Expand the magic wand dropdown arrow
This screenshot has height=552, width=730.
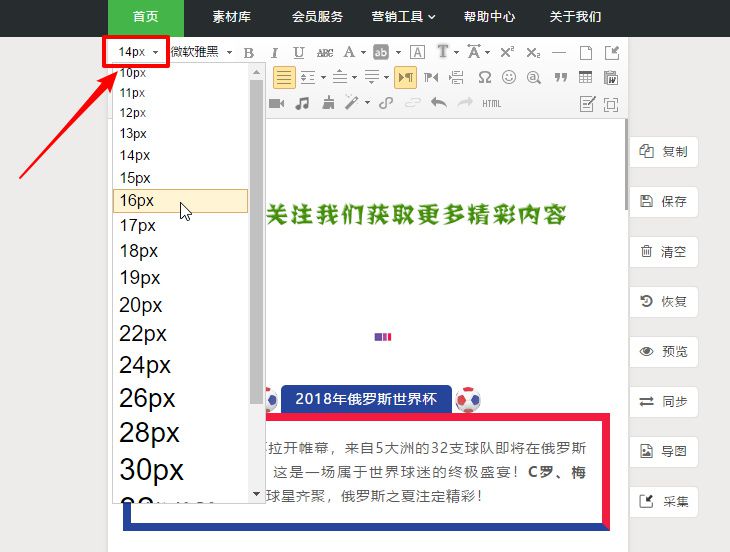(x=367, y=102)
